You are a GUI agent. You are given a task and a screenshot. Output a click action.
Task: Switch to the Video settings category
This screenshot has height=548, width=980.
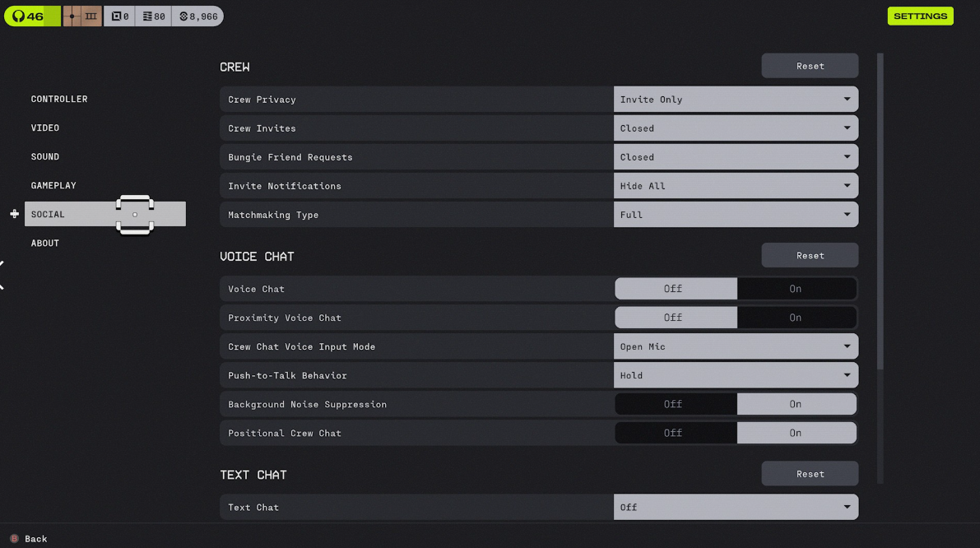pos(45,128)
